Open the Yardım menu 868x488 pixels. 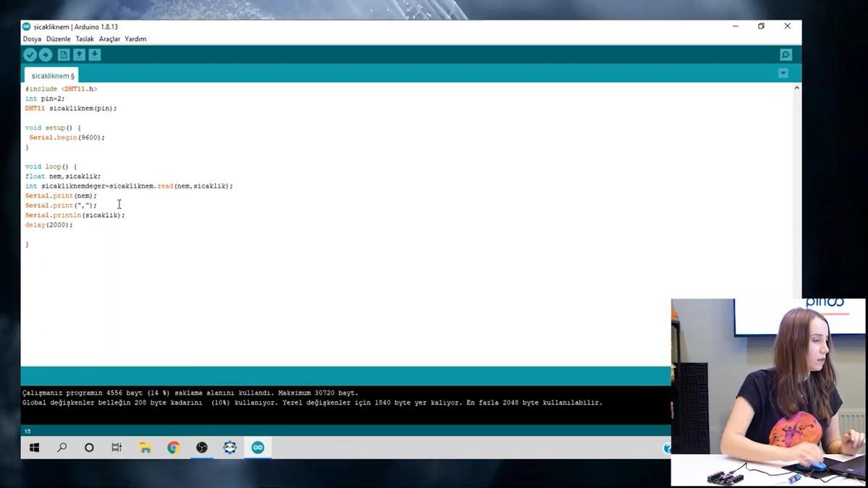click(x=135, y=39)
